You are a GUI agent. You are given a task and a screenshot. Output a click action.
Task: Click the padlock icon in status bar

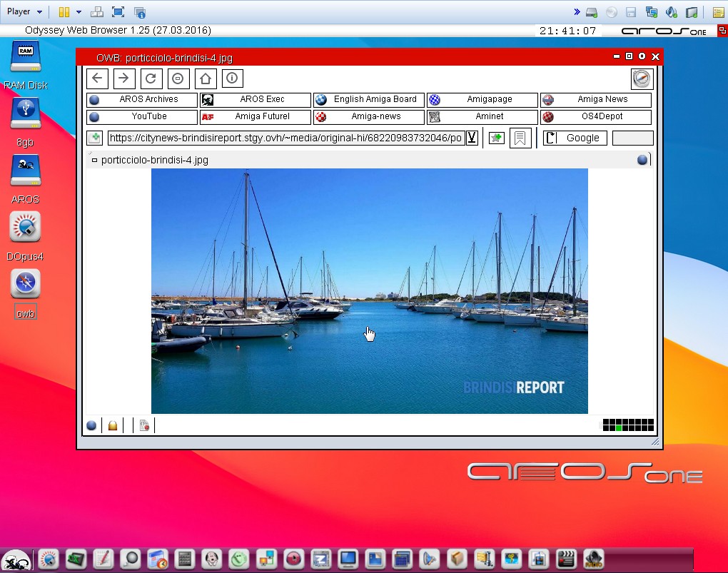pos(112,426)
